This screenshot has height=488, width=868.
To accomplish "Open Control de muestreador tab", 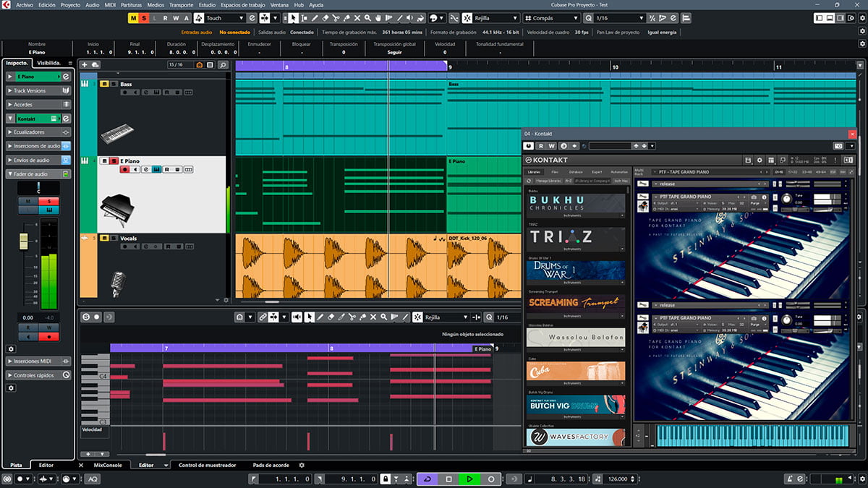I will [x=207, y=465].
